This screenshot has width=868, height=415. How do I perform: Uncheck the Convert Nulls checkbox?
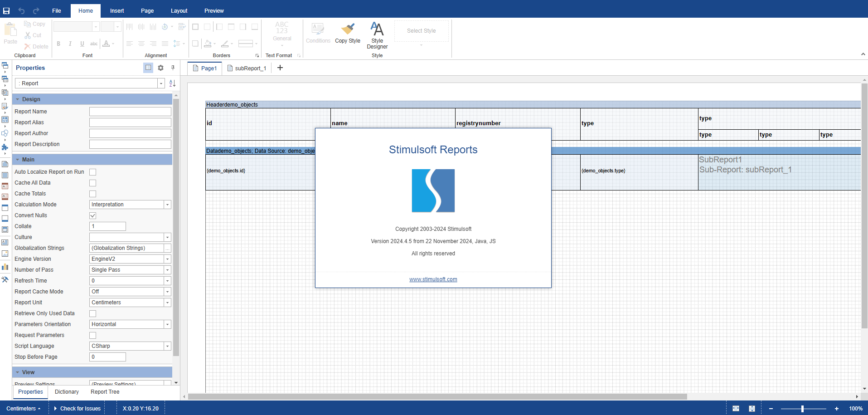(x=93, y=215)
